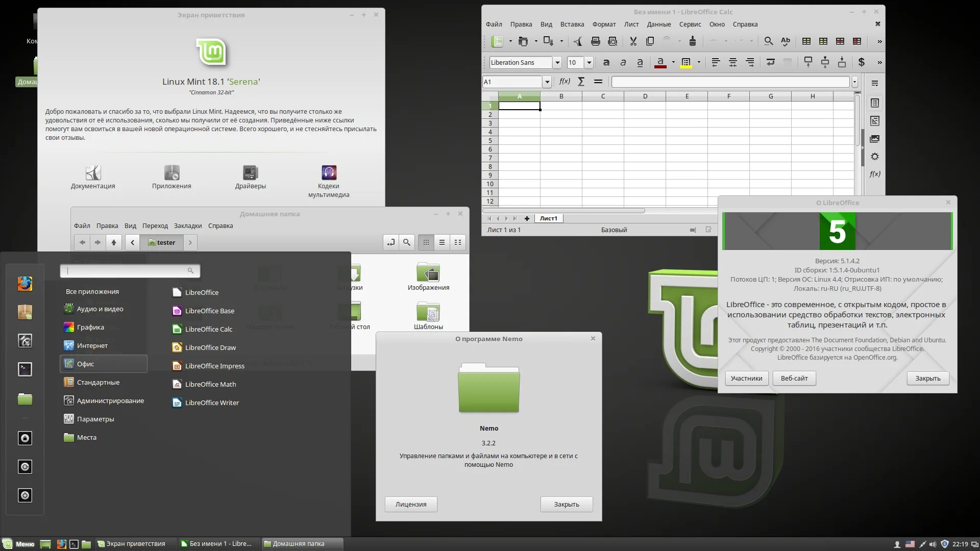The height and width of the screenshot is (551, 980).
Task: Click search input field in application menu
Action: point(130,270)
